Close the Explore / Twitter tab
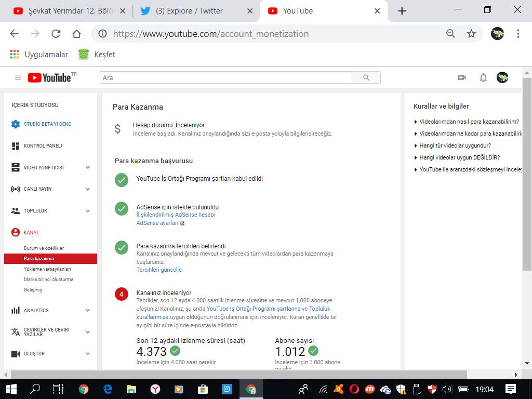This screenshot has width=532, height=399. click(250, 11)
